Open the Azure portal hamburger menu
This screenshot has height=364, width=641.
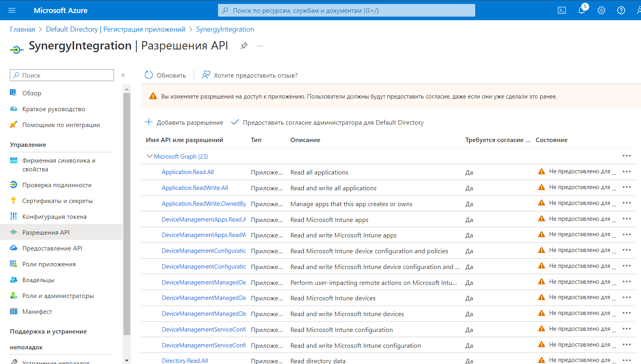point(12,10)
